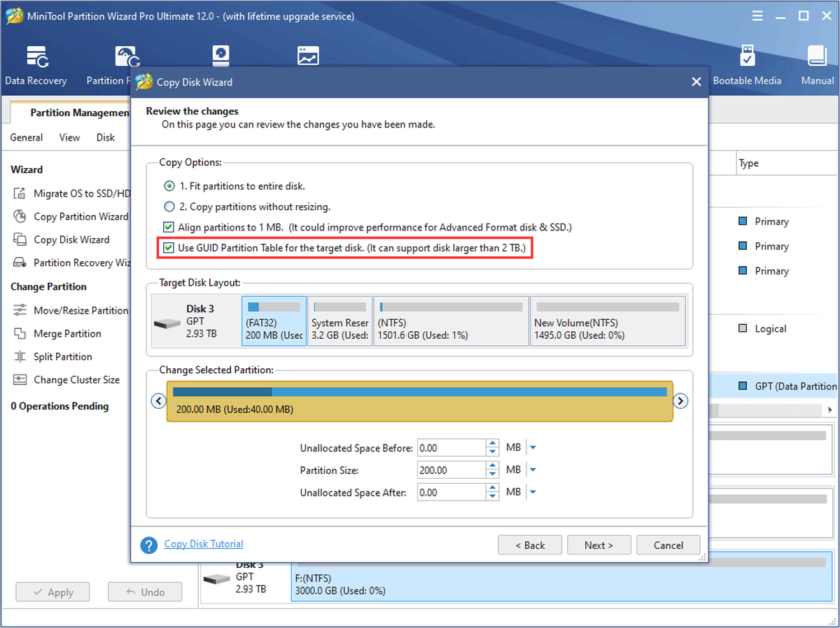840x628 pixels.
Task: Click Disk 3 drive icon in Target Disk Layout
Action: click(x=167, y=323)
